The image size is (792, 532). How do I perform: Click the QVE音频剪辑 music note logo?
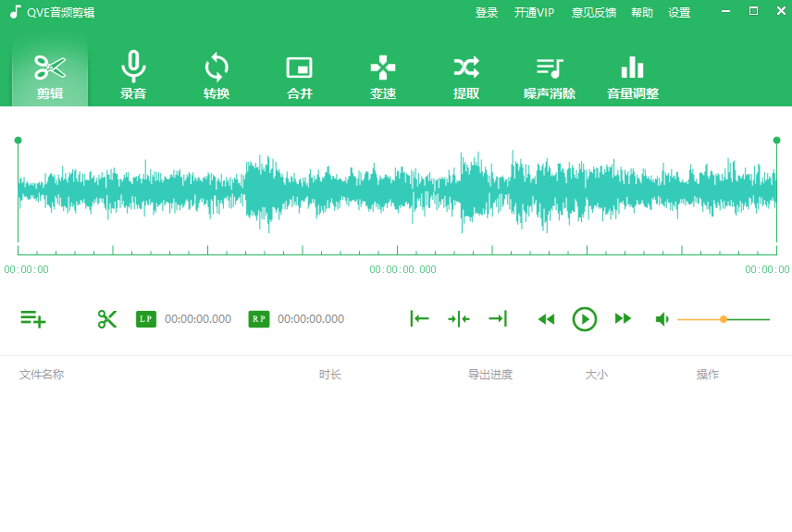point(16,12)
